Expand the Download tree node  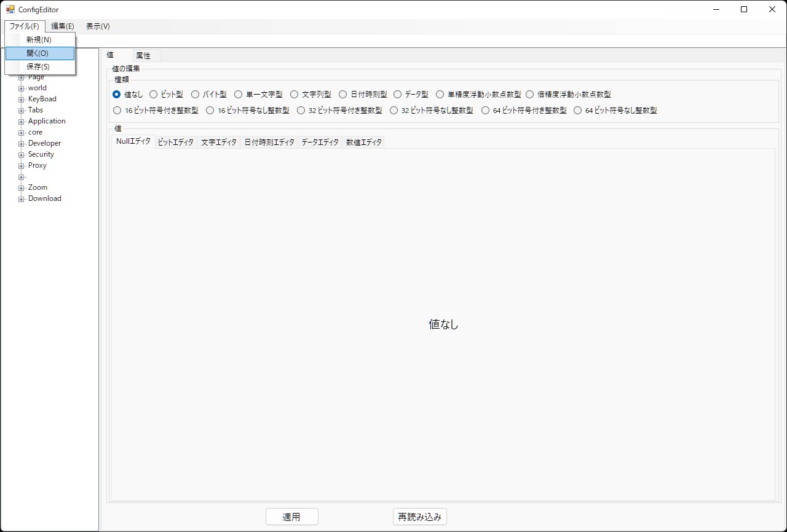click(x=22, y=199)
